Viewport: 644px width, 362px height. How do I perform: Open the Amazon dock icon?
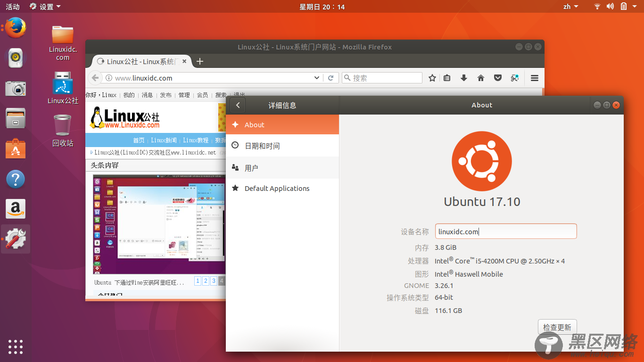(x=16, y=209)
